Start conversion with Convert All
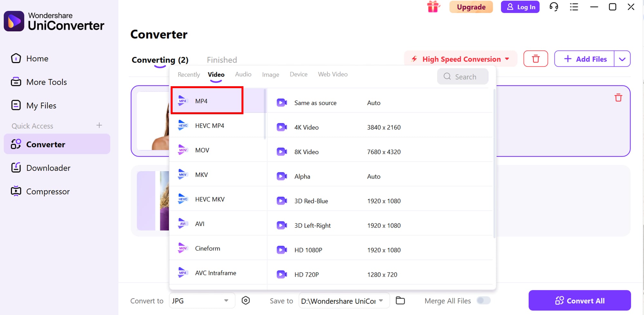644x315 pixels. pos(580,301)
